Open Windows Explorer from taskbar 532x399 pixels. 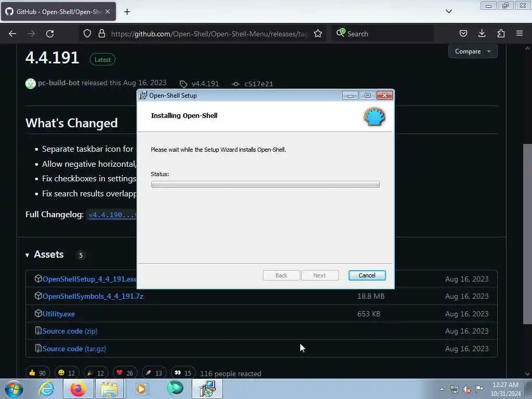[x=109, y=389]
